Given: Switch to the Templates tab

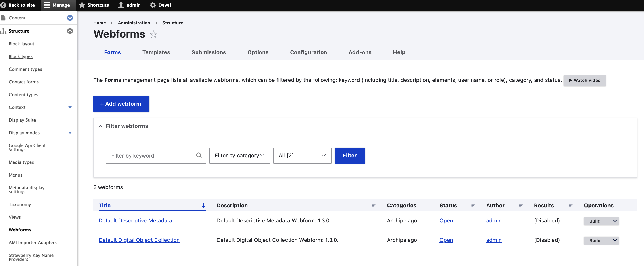Looking at the screenshot, I should [156, 52].
